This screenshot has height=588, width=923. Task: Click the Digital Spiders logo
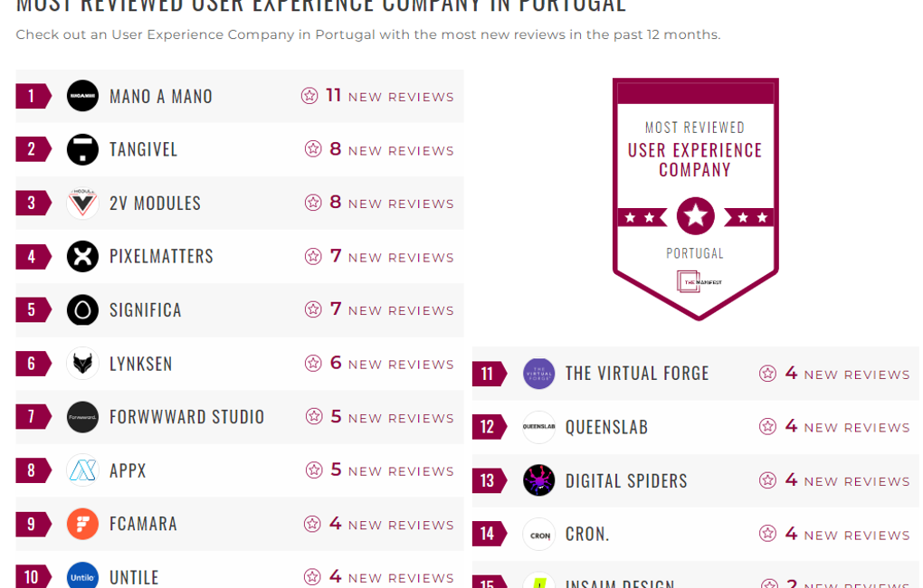pos(538,480)
